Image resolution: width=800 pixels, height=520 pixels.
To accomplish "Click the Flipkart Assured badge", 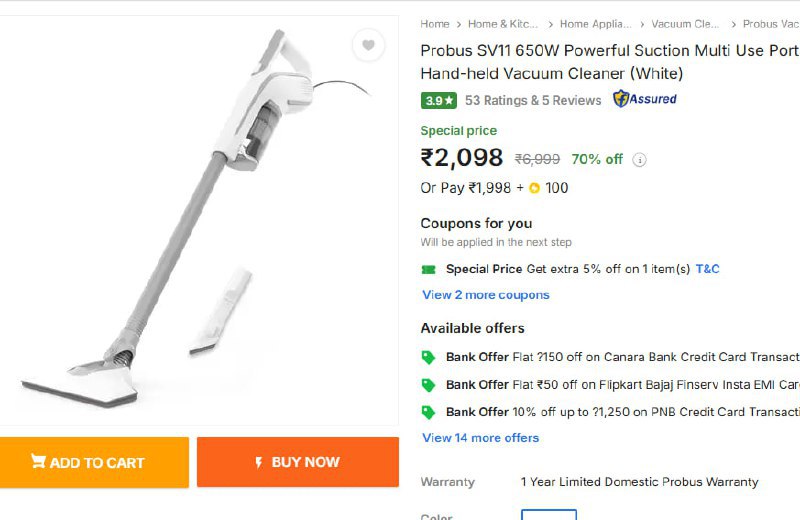I will pos(645,98).
